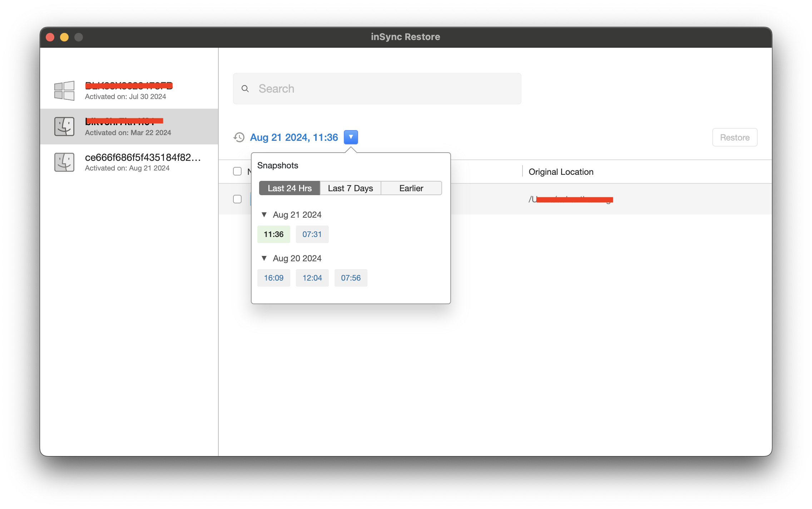The height and width of the screenshot is (509, 812).
Task: Switch to the Last 7 Days tab
Action: [350, 188]
